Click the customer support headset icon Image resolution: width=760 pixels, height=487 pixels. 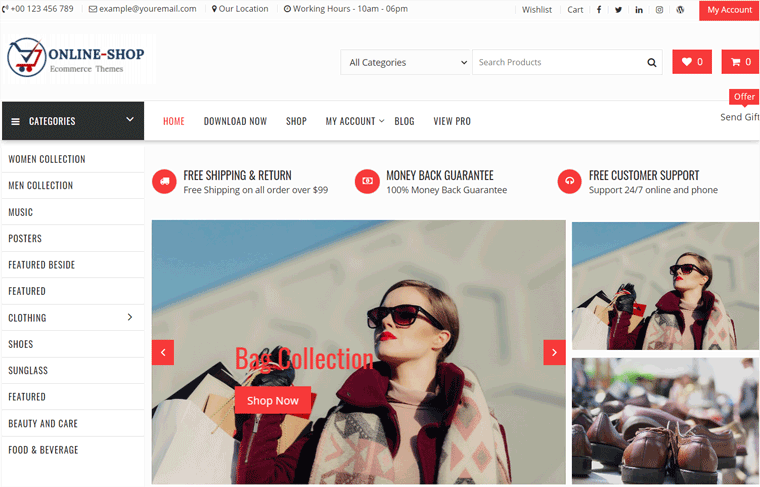tap(570, 182)
